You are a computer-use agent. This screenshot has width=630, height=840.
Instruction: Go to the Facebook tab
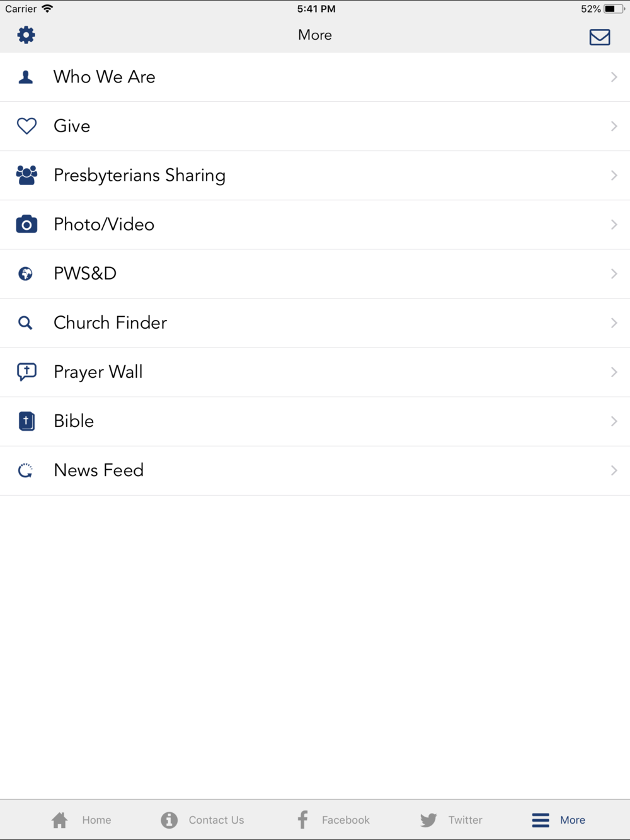click(x=333, y=820)
